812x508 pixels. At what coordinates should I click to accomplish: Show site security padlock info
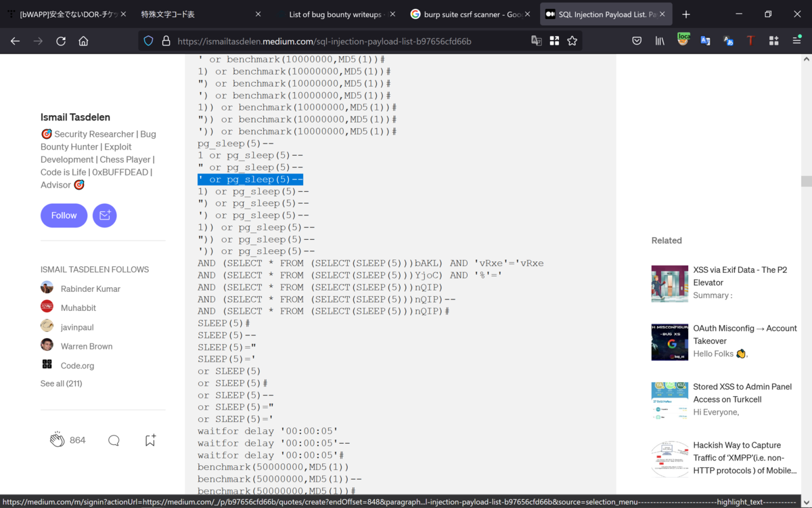point(166,41)
